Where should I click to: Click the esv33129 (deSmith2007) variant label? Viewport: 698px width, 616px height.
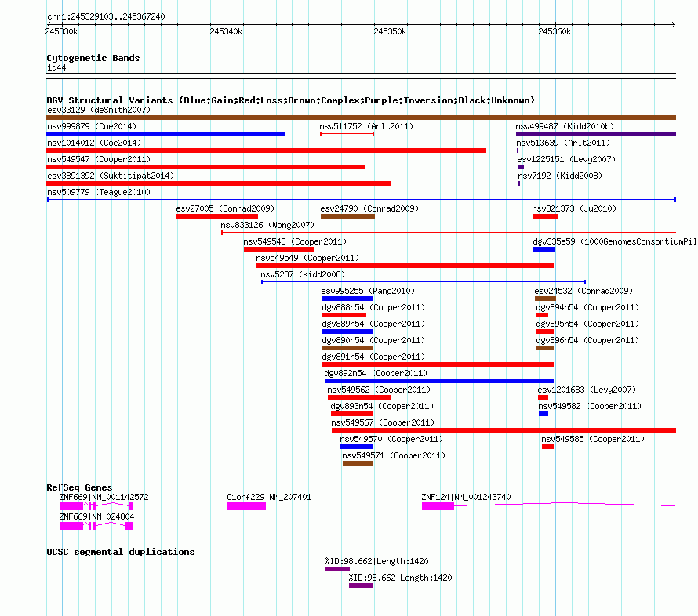pyautogui.click(x=99, y=110)
